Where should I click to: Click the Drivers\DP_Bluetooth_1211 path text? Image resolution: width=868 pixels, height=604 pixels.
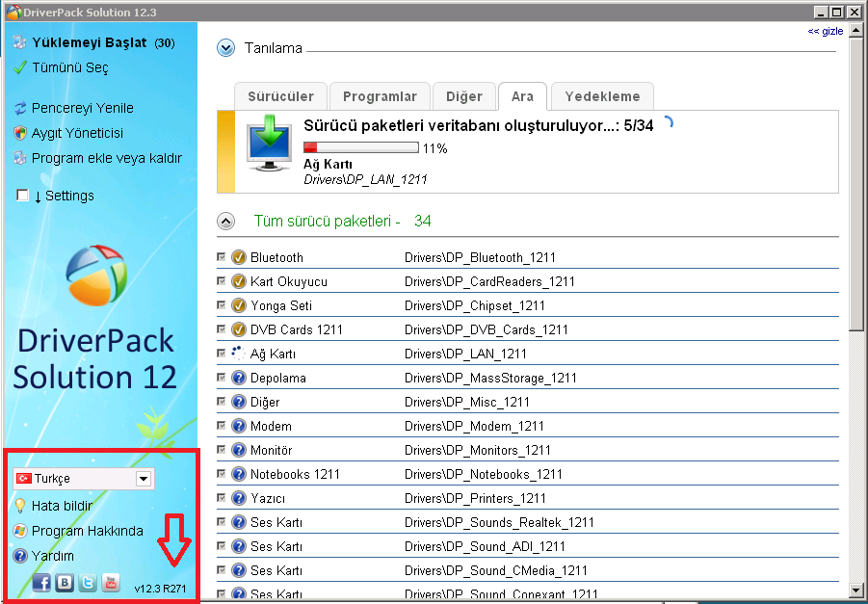click(x=480, y=257)
